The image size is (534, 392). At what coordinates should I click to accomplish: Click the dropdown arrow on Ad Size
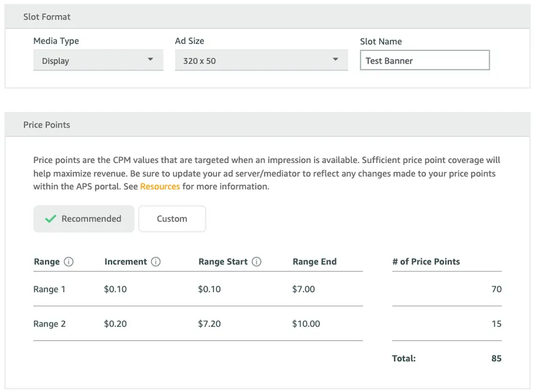point(336,60)
